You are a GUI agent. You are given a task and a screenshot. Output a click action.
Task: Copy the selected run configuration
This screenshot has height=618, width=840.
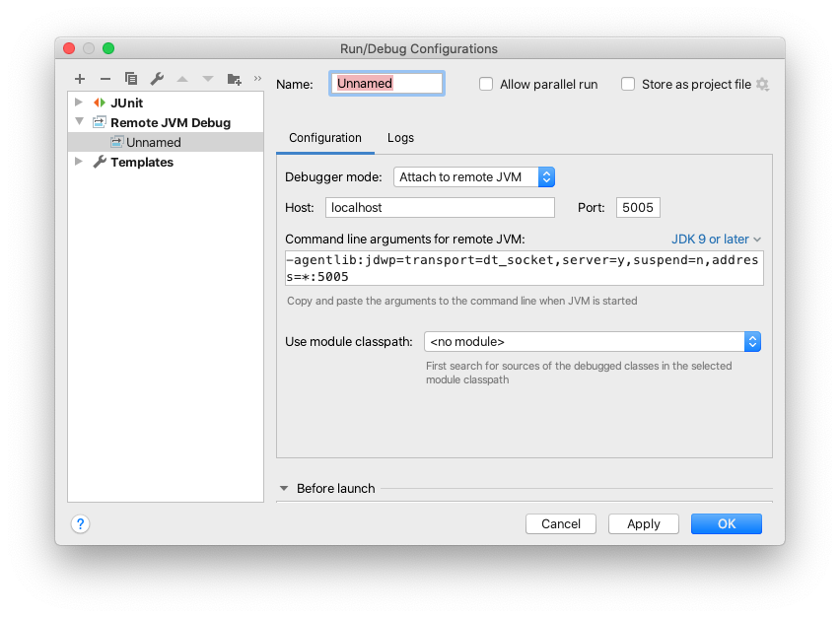(131, 79)
